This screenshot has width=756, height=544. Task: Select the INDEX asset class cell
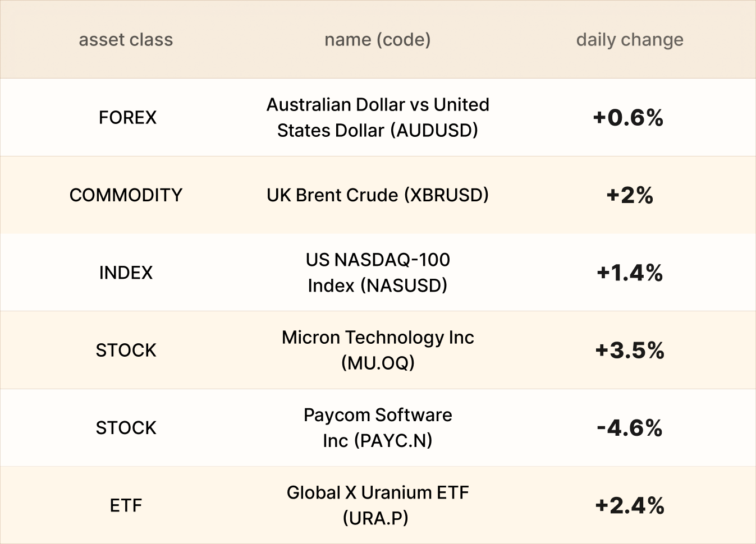[126, 273]
